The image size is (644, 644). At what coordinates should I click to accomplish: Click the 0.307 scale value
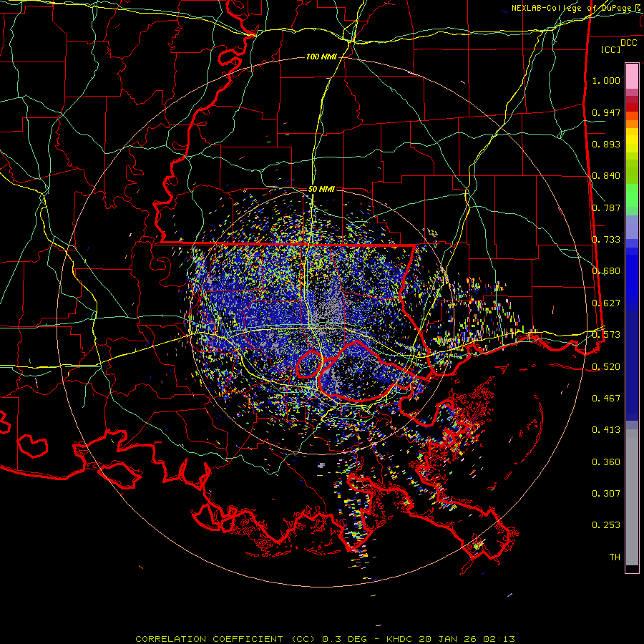pos(606,493)
